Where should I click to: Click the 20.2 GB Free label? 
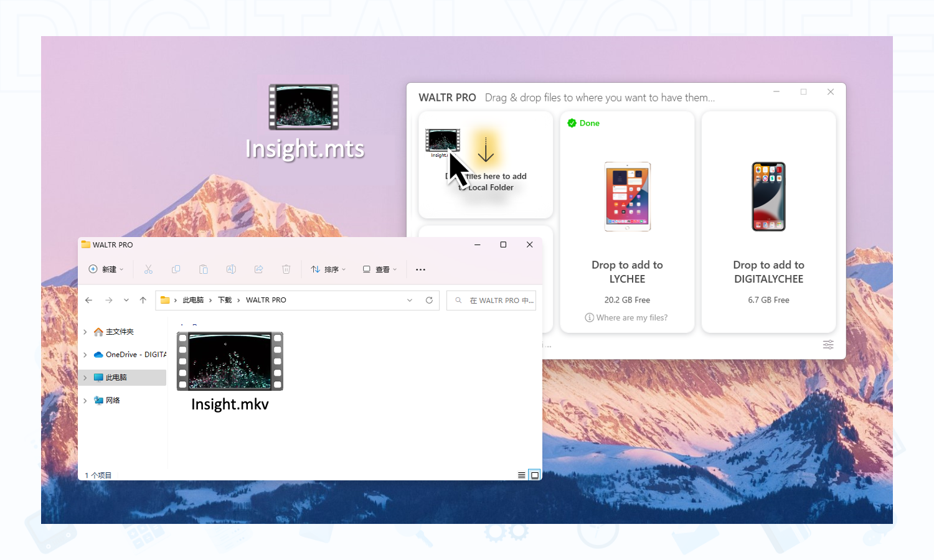coord(627,300)
